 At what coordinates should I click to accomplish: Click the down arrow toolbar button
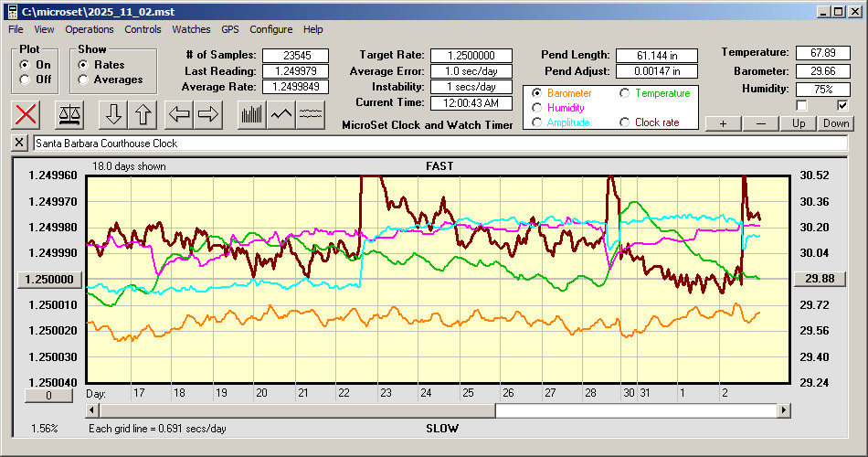coord(113,114)
